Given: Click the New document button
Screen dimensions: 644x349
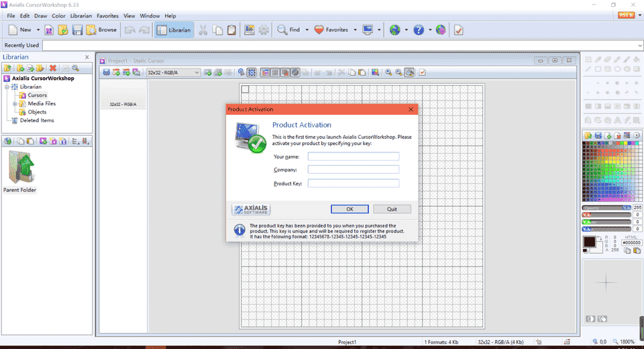Looking at the screenshot, I should tap(19, 30).
